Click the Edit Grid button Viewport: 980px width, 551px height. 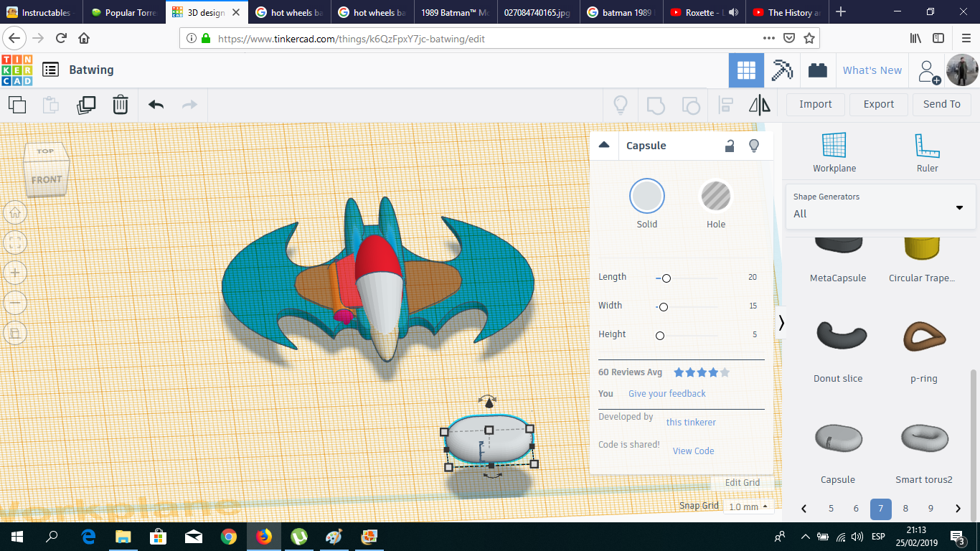(x=743, y=483)
